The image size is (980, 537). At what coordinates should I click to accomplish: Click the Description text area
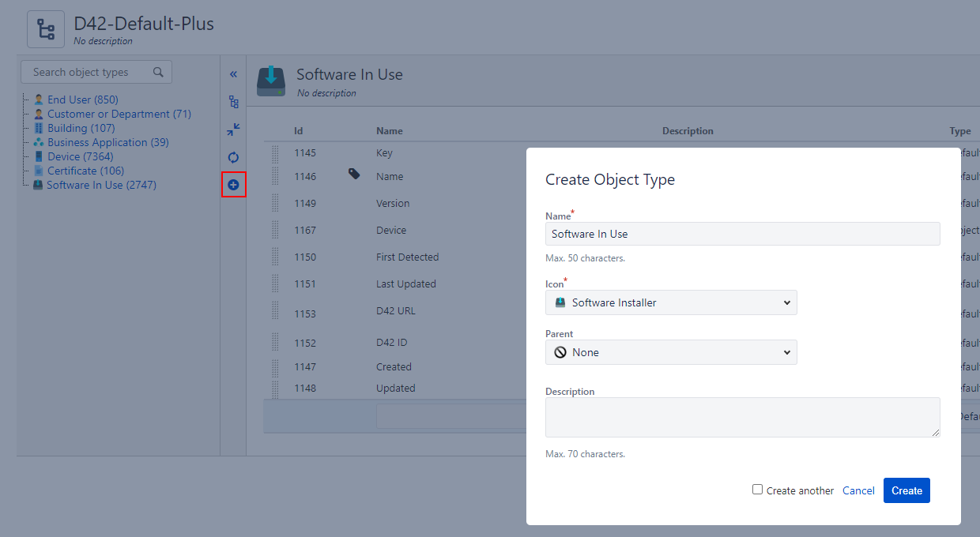click(x=742, y=417)
